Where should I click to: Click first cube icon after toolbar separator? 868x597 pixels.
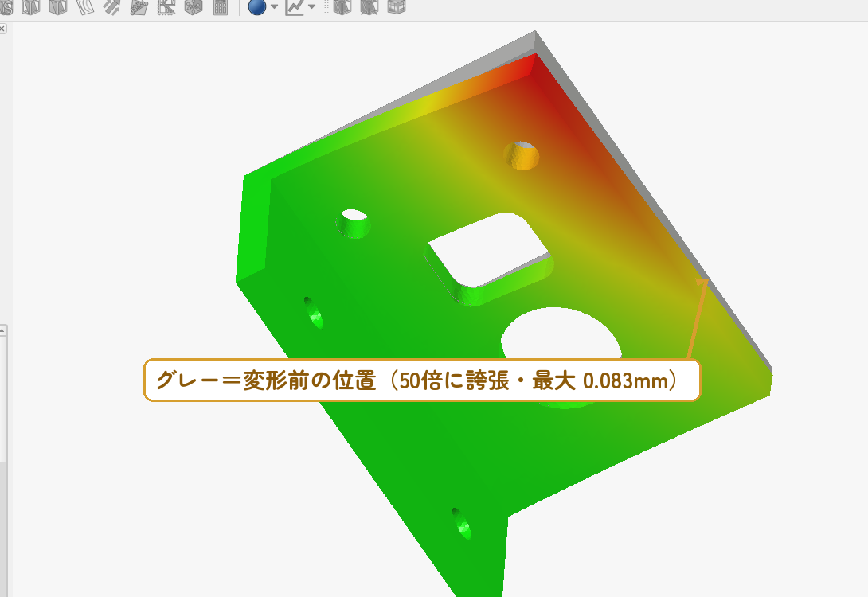click(x=342, y=6)
